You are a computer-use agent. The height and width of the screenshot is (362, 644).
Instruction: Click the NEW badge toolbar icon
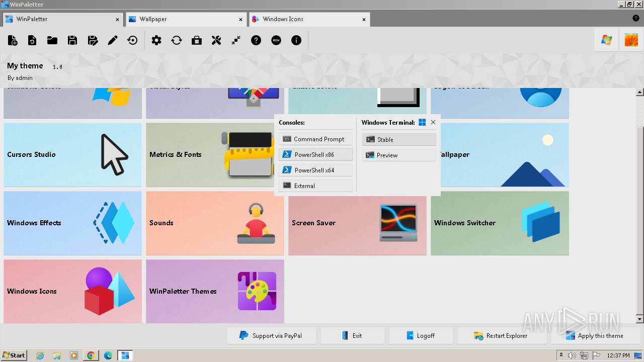coord(276,40)
